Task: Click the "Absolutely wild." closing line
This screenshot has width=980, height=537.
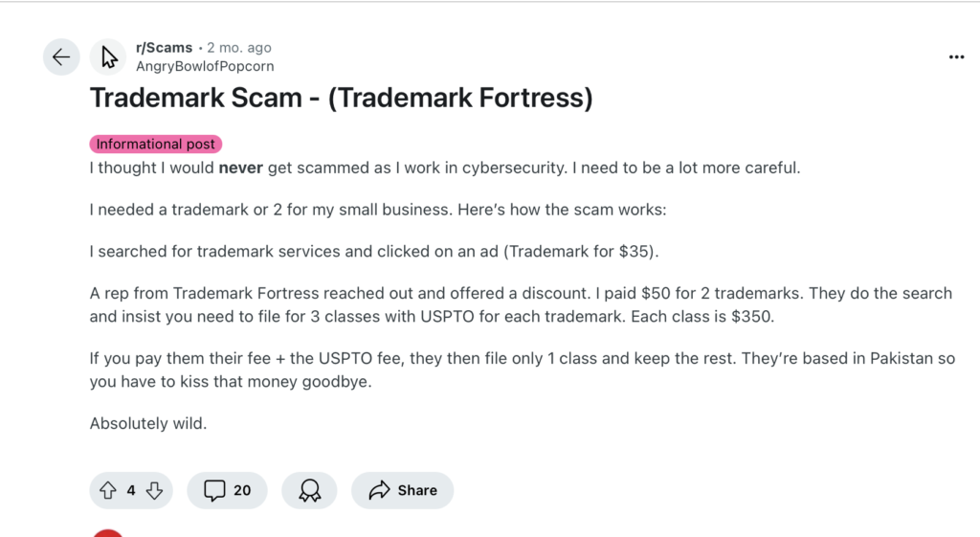Action: coord(148,422)
